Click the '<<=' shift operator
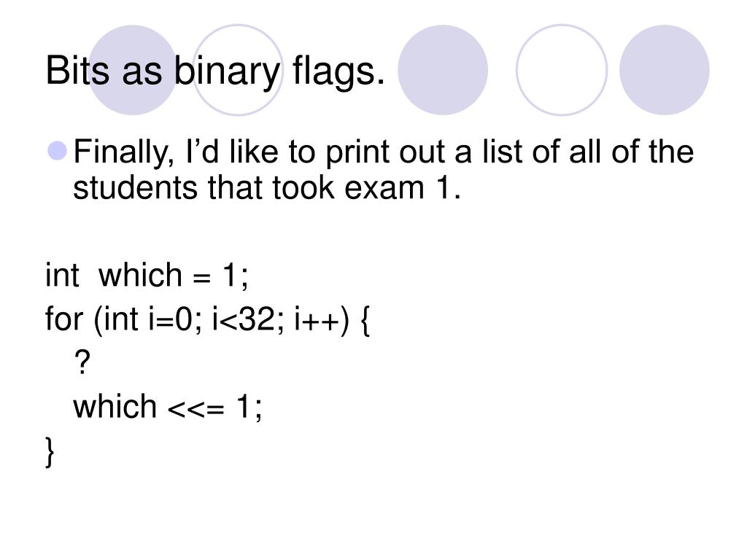 196,409
